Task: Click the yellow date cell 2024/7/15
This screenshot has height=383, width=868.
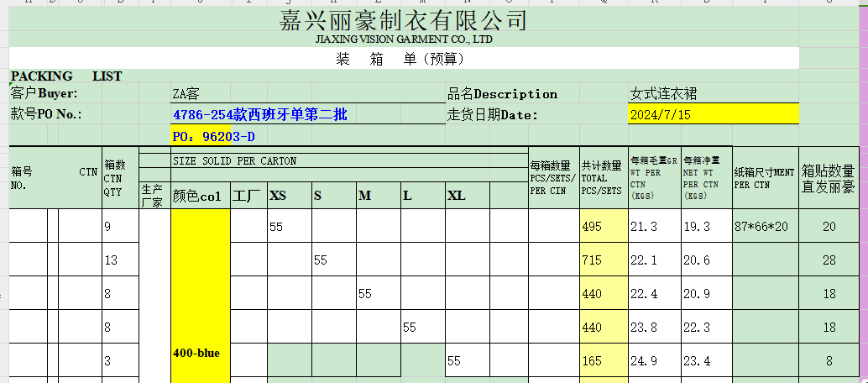Action: (660, 115)
